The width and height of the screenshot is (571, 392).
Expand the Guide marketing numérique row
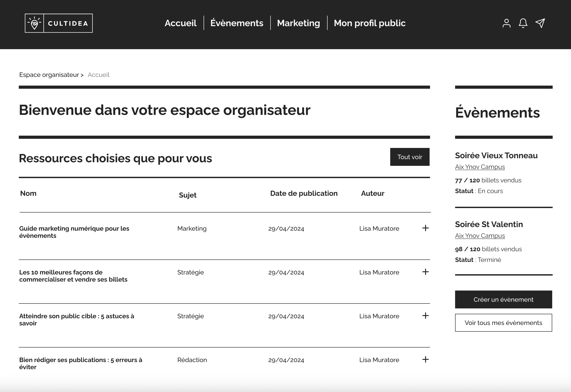pos(425,228)
